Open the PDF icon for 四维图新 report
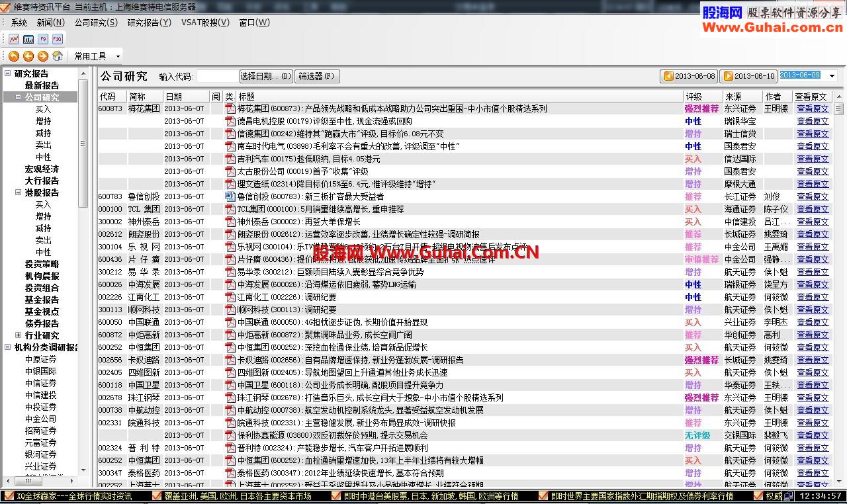The image size is (847, 504). click(230, 372)
